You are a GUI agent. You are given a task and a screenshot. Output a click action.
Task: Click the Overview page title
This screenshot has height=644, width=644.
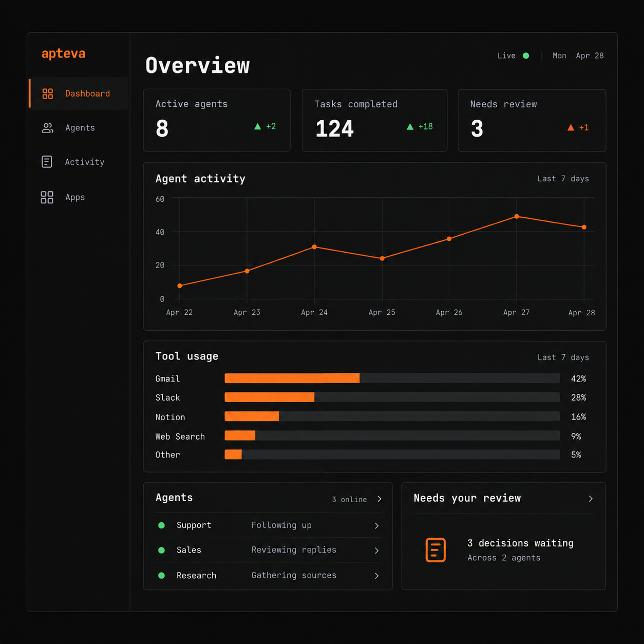198,66
